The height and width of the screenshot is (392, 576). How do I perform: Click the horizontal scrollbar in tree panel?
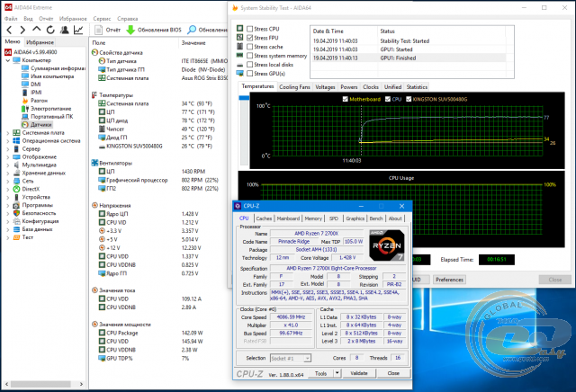pos(40,384)
